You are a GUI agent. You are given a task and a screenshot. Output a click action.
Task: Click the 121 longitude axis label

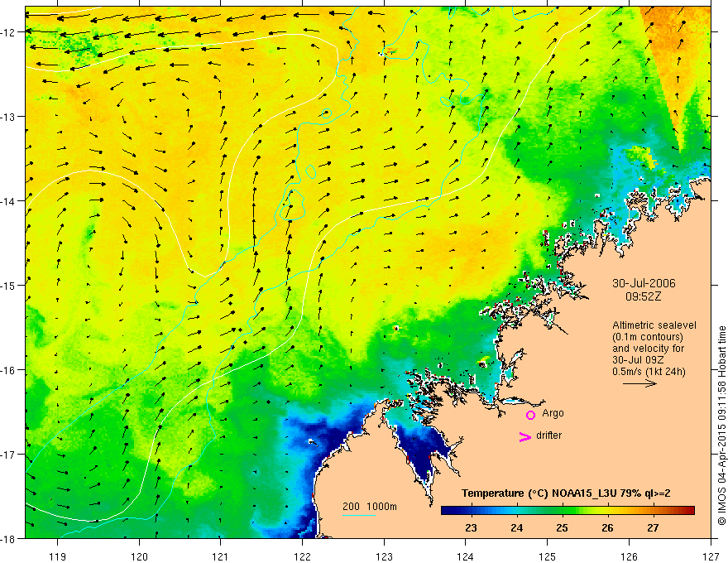point(221,556)
